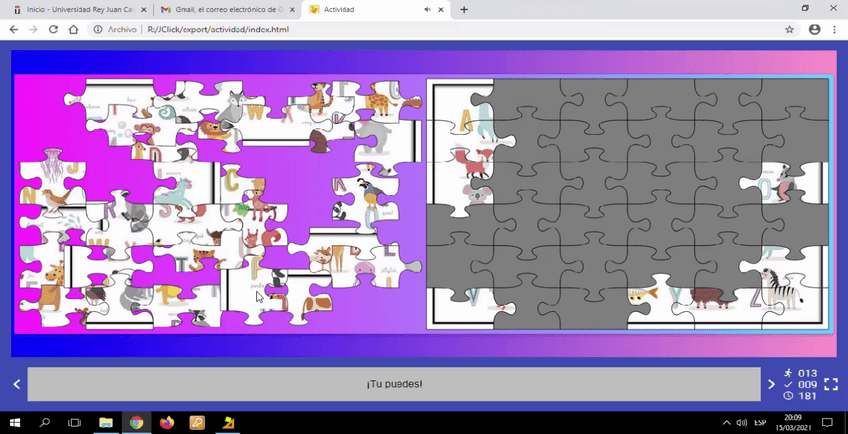Image resolution: width=848 pixels, height=434 pixels.
Task: Open a new browser tab
Action: pos(464,9)
